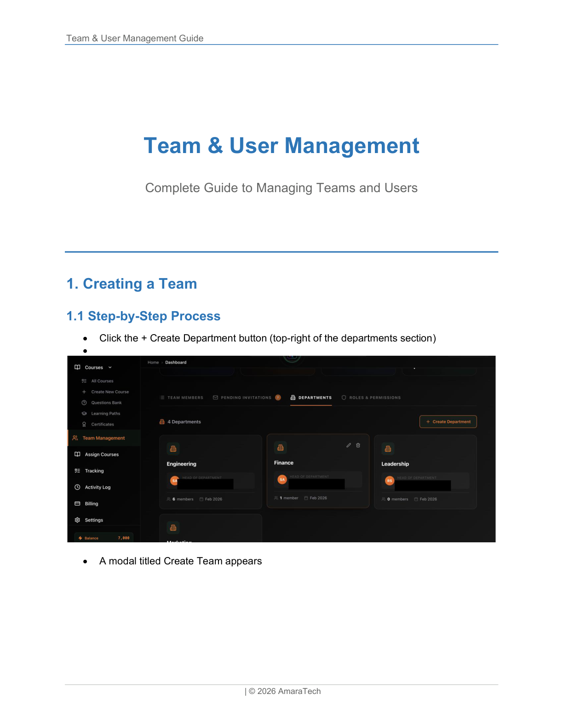The height and width of the screenshot is (728, 563).
Task: Click the Leadership department building icon
Action: point(388,449)
